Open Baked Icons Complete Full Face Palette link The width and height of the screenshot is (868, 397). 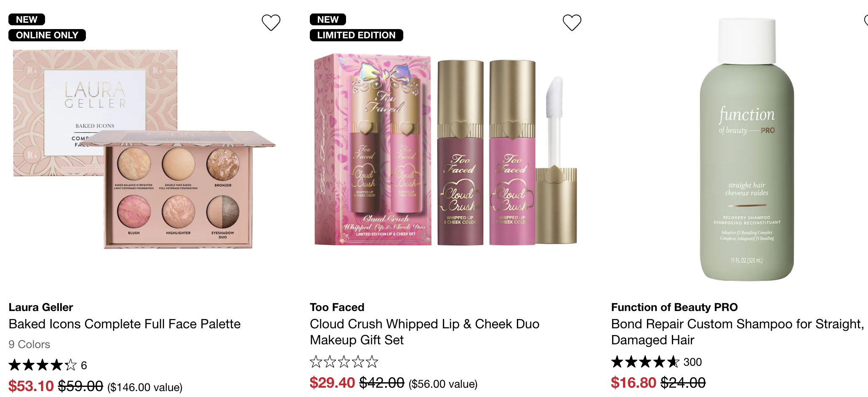(x=125, y=324)
